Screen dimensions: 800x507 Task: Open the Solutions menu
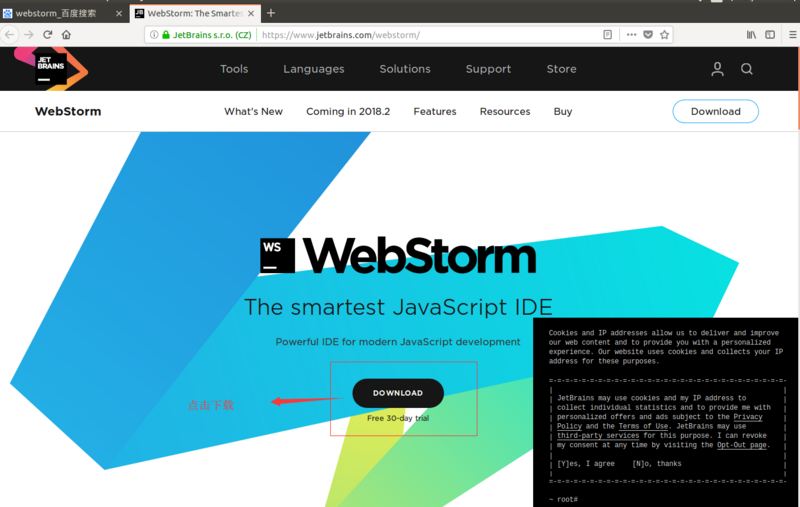(405, 69)
